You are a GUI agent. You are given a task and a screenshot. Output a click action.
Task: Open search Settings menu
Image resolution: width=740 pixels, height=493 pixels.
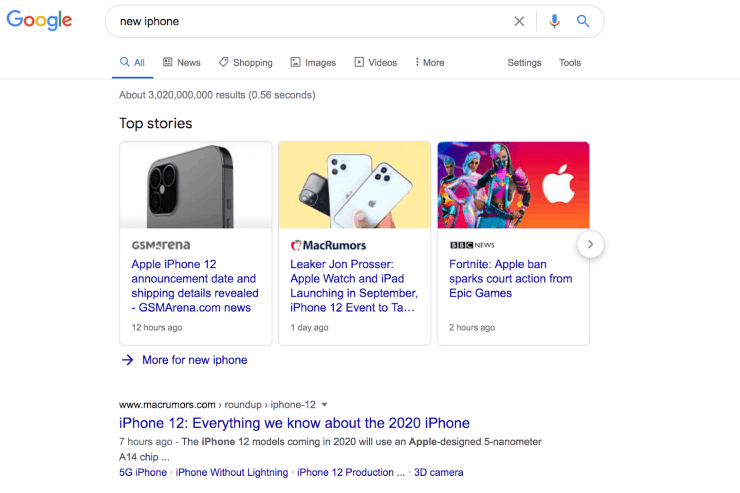(524, 62)
